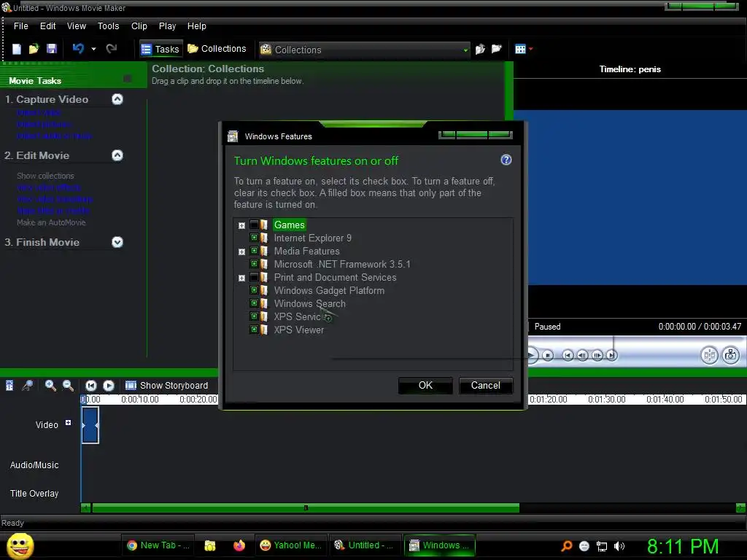This screenshot has width=747, height=560.
Task: Create a new project with the blank page icon
Action: [x=17, y=49]
